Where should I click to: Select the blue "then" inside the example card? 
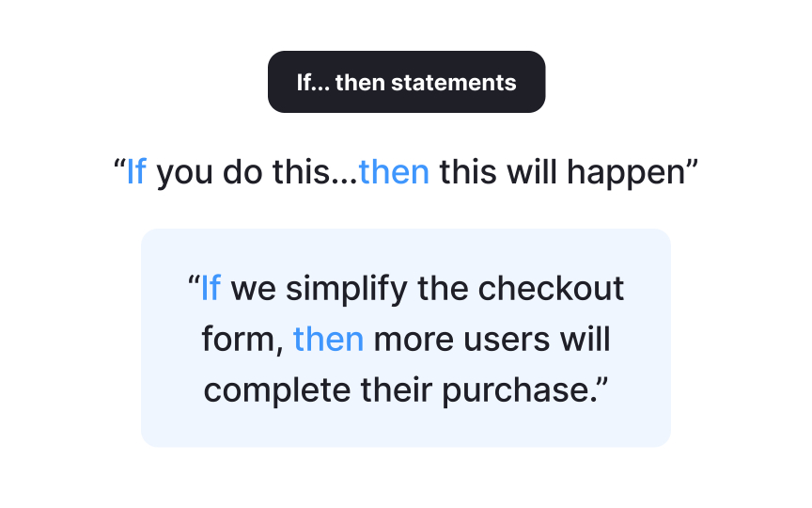(328, 339)
